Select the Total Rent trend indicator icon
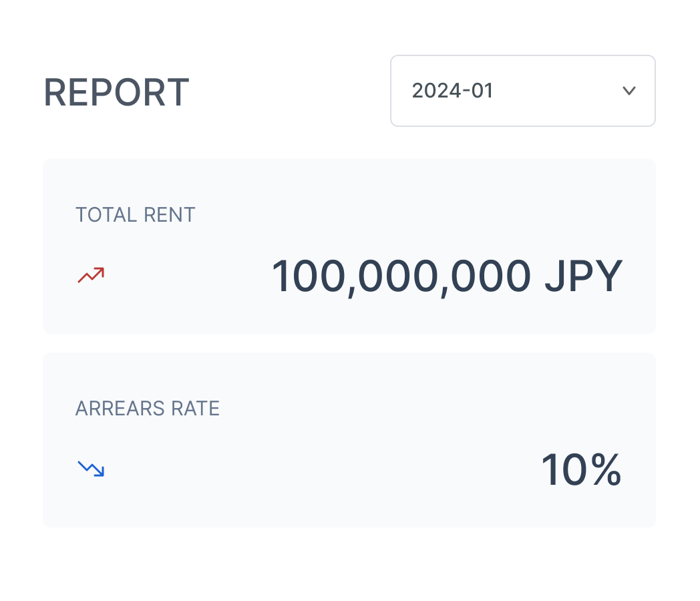Screen dimensions: 700x601 (x=91, y=274)
